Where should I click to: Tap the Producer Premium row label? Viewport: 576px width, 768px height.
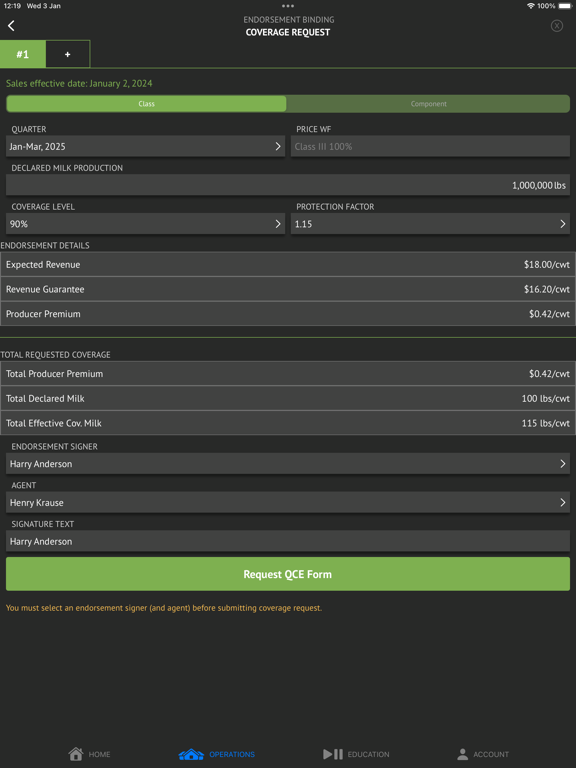[x=43, y=314]
